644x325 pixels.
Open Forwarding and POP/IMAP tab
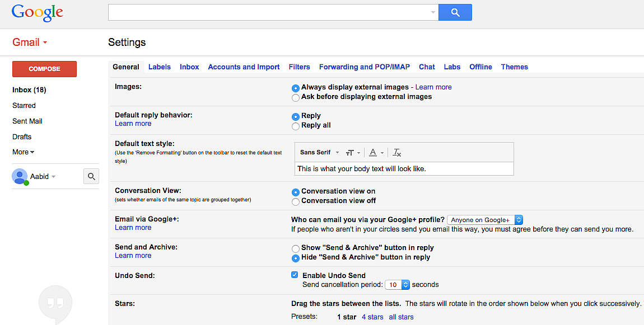365,67
